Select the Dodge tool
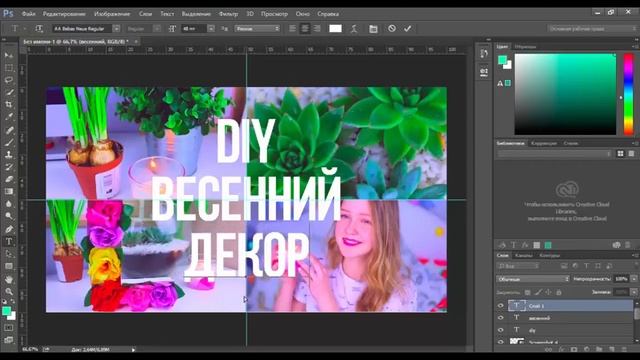 9,216
